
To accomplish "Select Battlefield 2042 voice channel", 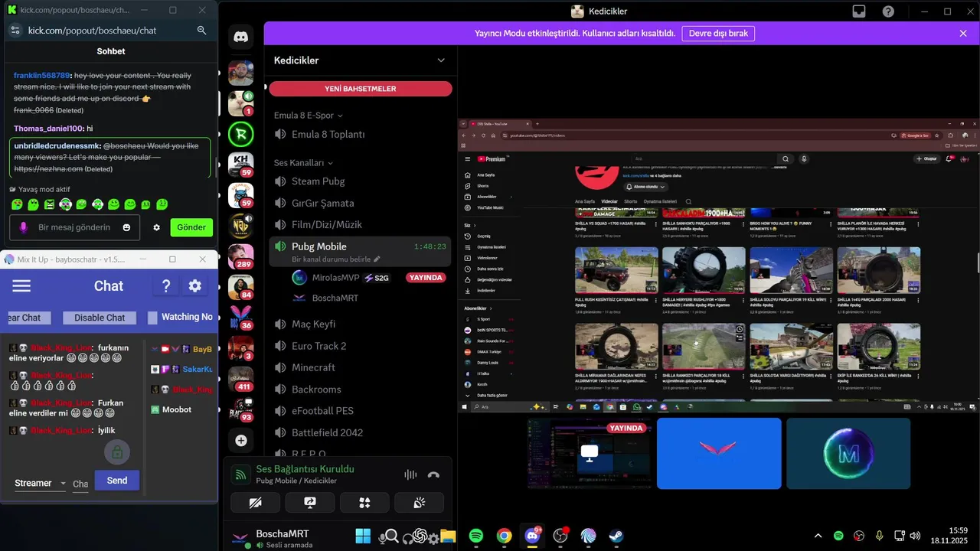I will 361,432.
